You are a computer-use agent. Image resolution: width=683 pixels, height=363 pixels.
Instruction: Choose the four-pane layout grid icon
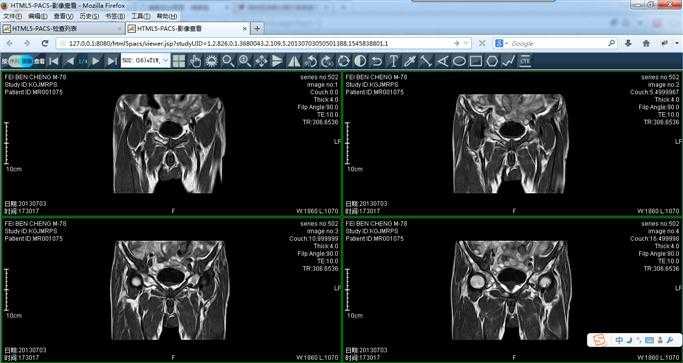click(x=179, y=61)
